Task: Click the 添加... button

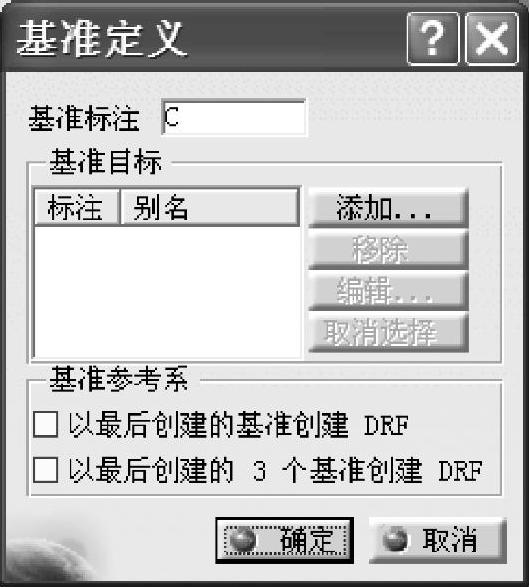Action: (389, 208)
